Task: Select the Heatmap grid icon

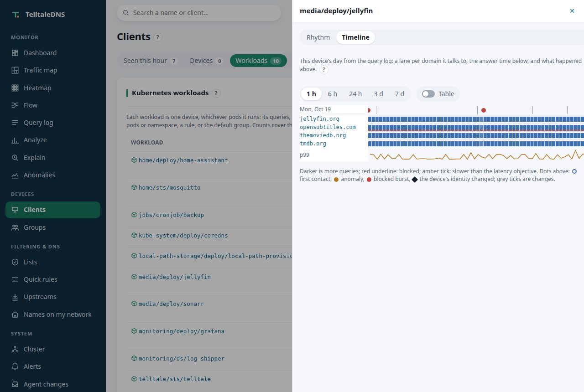Action: [x=15, y=88]
